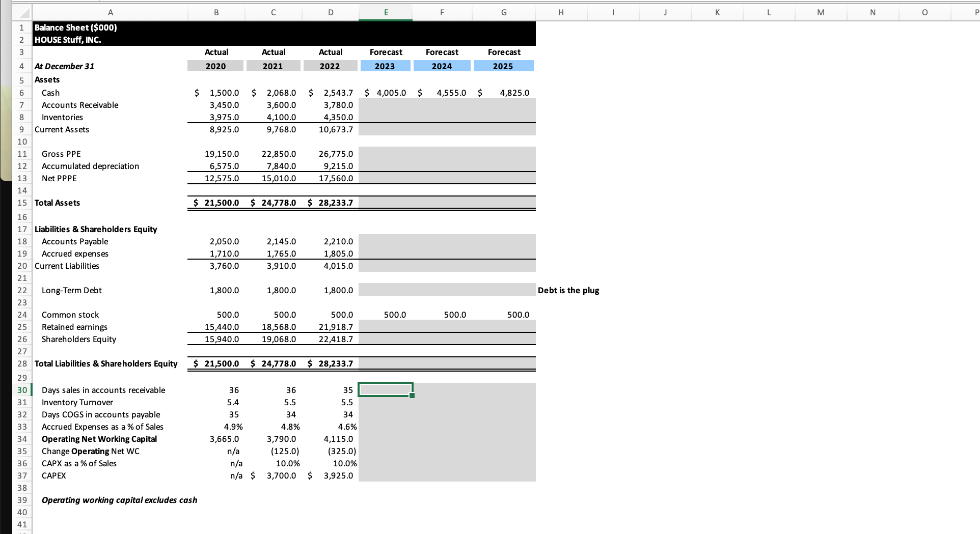Select Accumulated depreciation value 7,840.0
The height and width of the screenshot is (534, 980).
pyautogui.click(x=281, y=166)
